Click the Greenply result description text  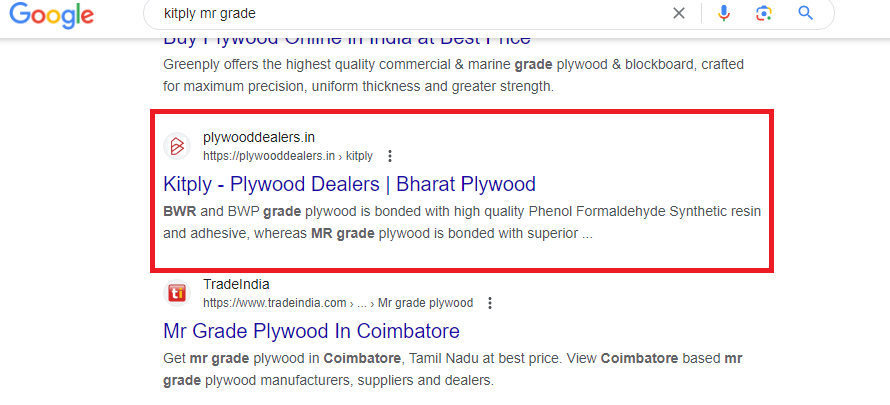coord(456,75)
